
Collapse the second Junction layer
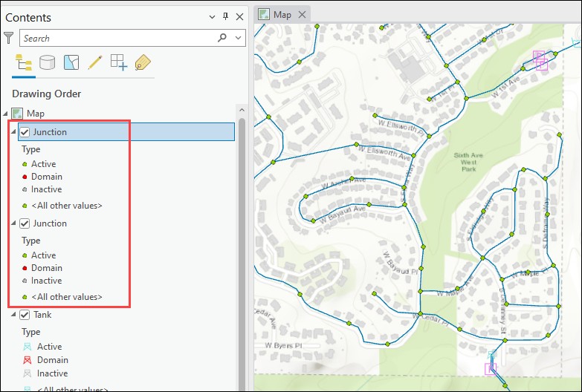13,223
